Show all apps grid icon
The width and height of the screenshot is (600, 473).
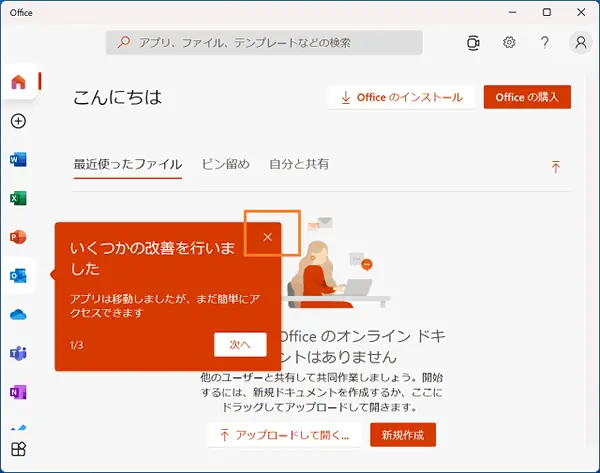pyautogui.click(x=18, y=449)
